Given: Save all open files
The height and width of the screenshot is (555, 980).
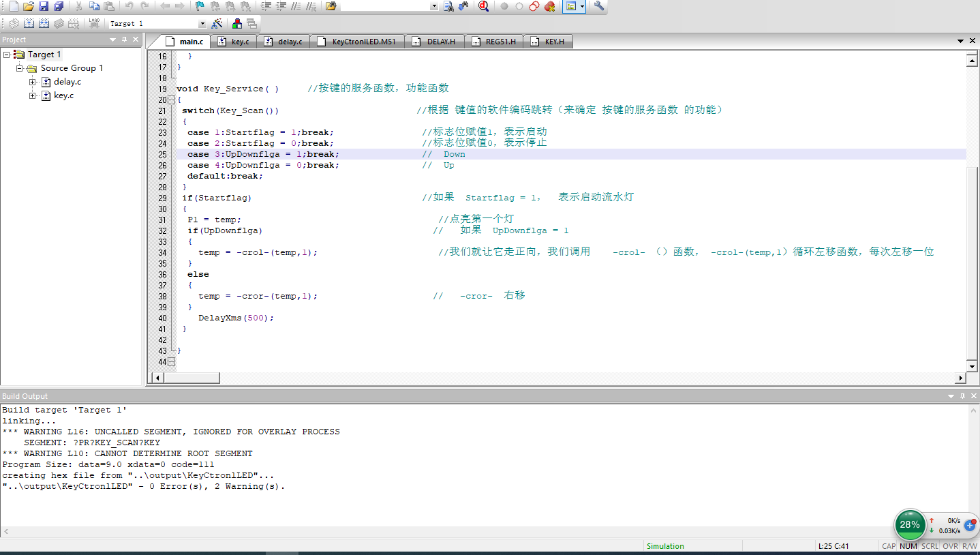Looking at the screenshot, I should 59,6.
